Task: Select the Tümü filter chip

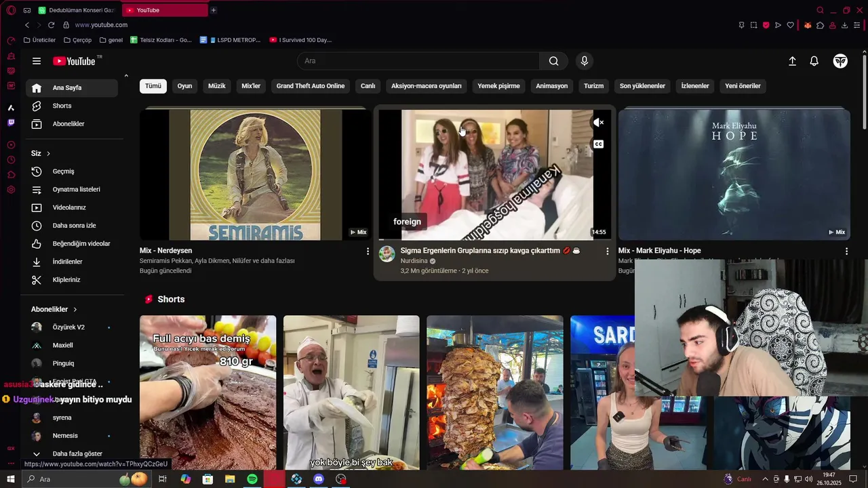Action: pyautogui.click(x=153, y=86)
